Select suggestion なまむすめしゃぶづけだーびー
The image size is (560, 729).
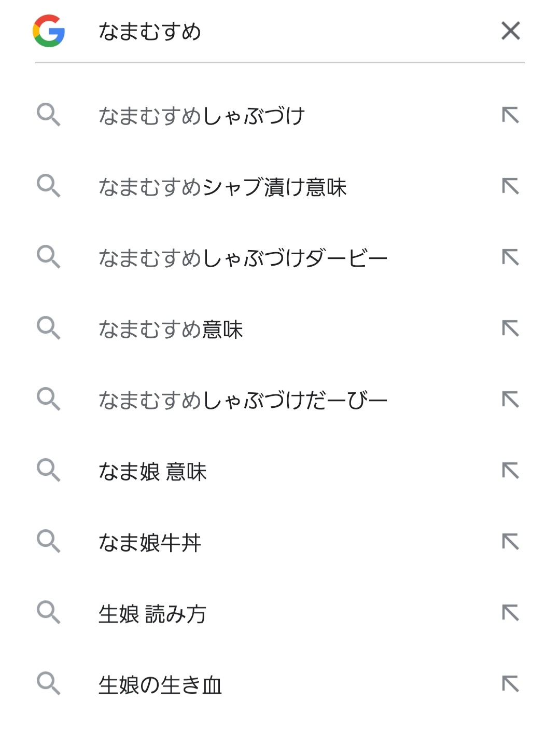click(x=243, y=400)
